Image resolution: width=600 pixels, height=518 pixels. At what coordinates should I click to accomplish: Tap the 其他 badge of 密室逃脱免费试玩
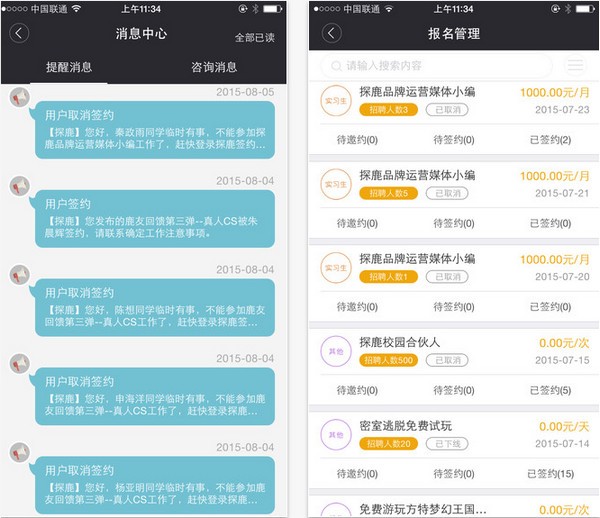[x=334, y=435]
